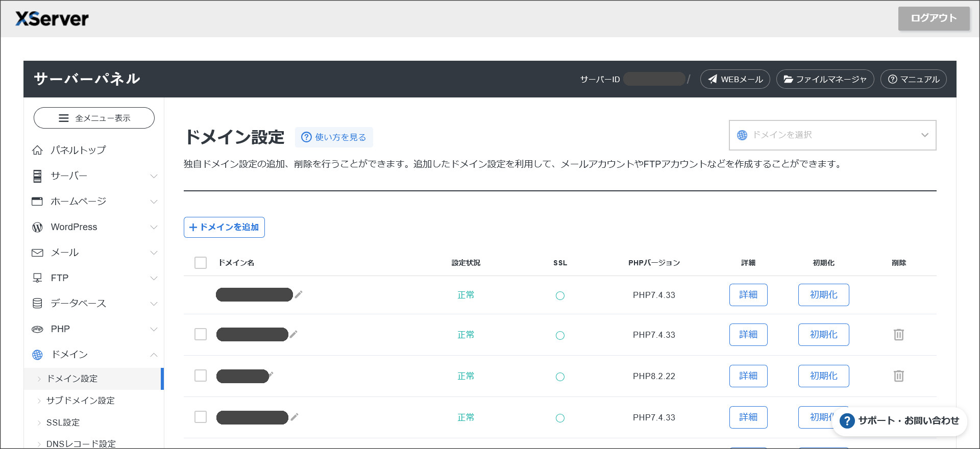Screen dimensions: 980x449
Task: Click the server rack icon in sidebar
Action: (x=37, y=176)
